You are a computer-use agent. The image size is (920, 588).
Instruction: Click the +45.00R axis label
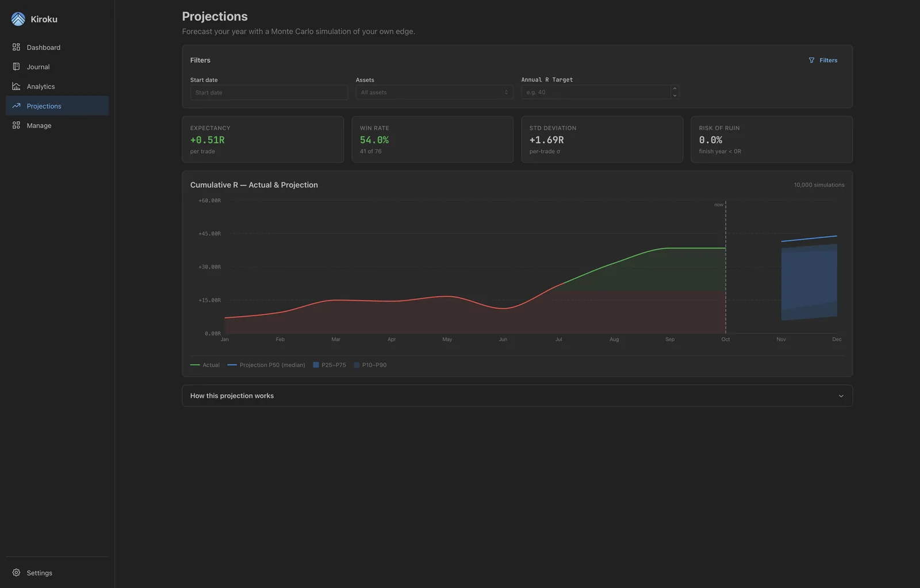(209, 234)
